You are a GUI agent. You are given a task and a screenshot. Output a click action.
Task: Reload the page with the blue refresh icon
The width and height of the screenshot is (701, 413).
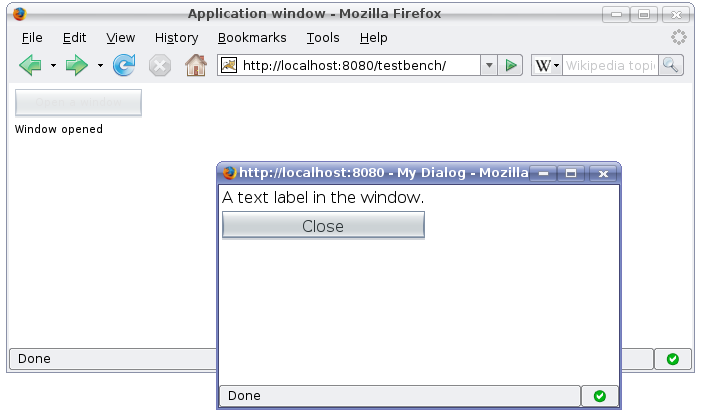click(x=124, y=65)
